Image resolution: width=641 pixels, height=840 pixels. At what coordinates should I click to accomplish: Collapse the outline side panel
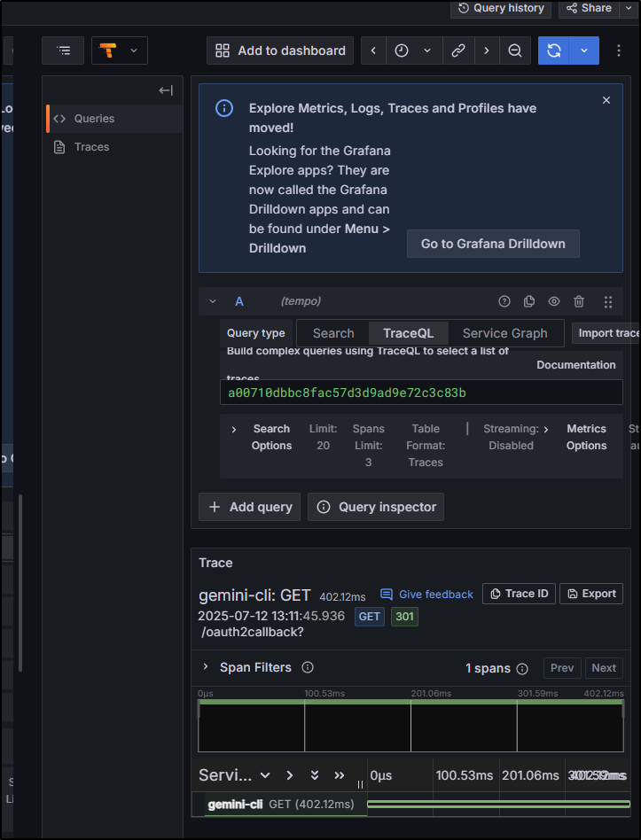click(x=166, y=90)
